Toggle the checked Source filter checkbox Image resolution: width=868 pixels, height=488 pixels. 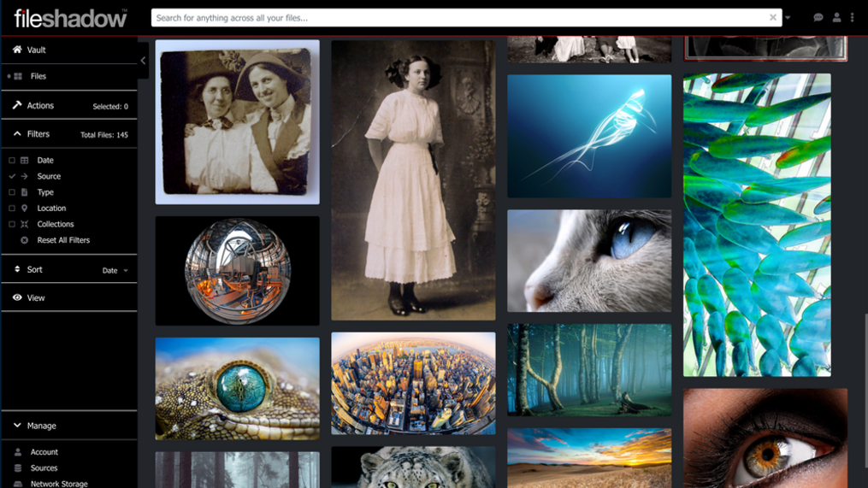tap(12, 176)
